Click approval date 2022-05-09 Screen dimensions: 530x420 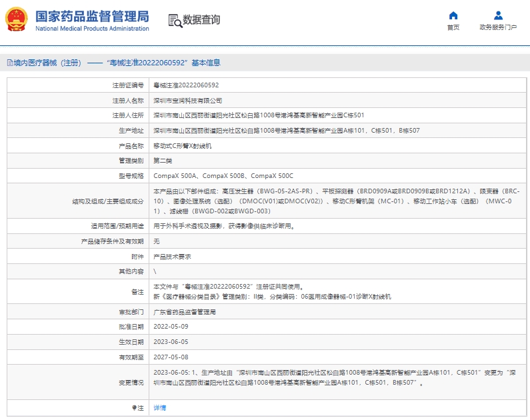tap(171, 327)
